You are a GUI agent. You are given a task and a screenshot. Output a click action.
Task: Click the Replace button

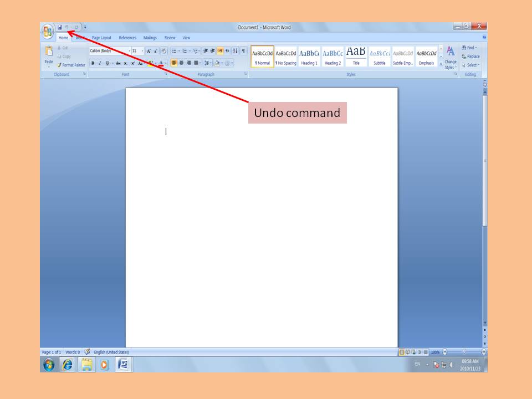point(470,57)
